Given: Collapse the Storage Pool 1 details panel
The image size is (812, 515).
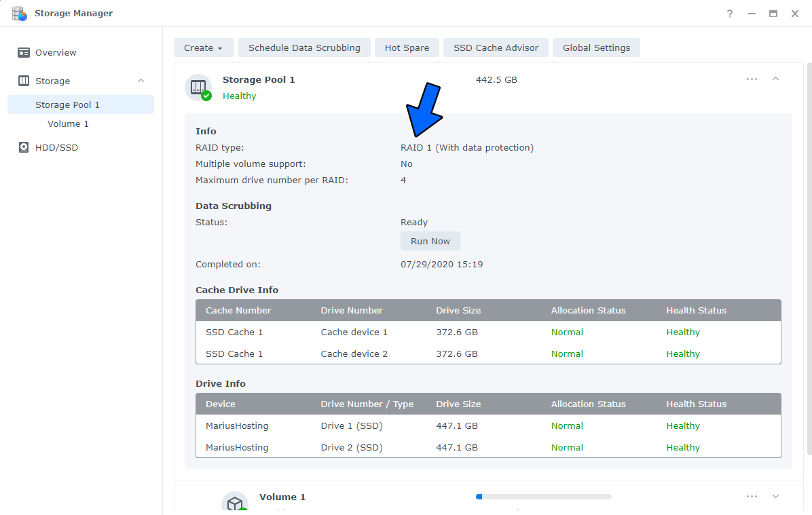Looking at the screenshot, I should pos(776,79).
